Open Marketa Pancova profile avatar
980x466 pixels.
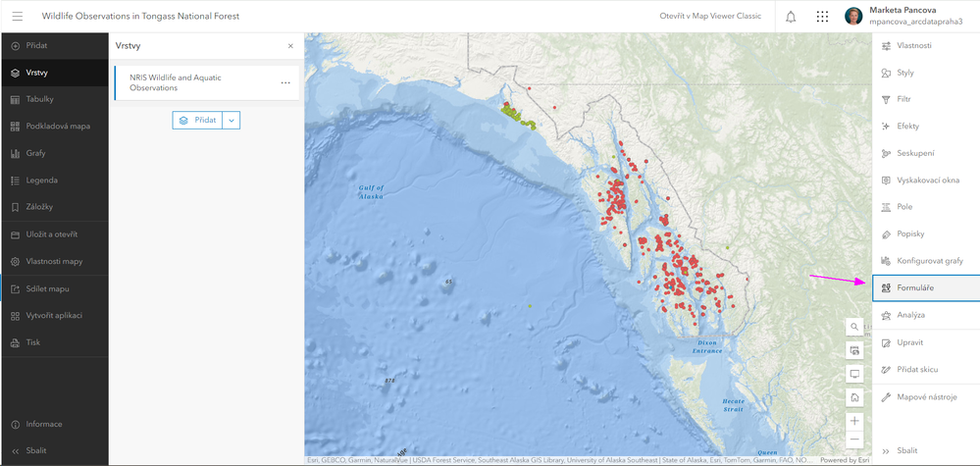click(x=853, y=17)
